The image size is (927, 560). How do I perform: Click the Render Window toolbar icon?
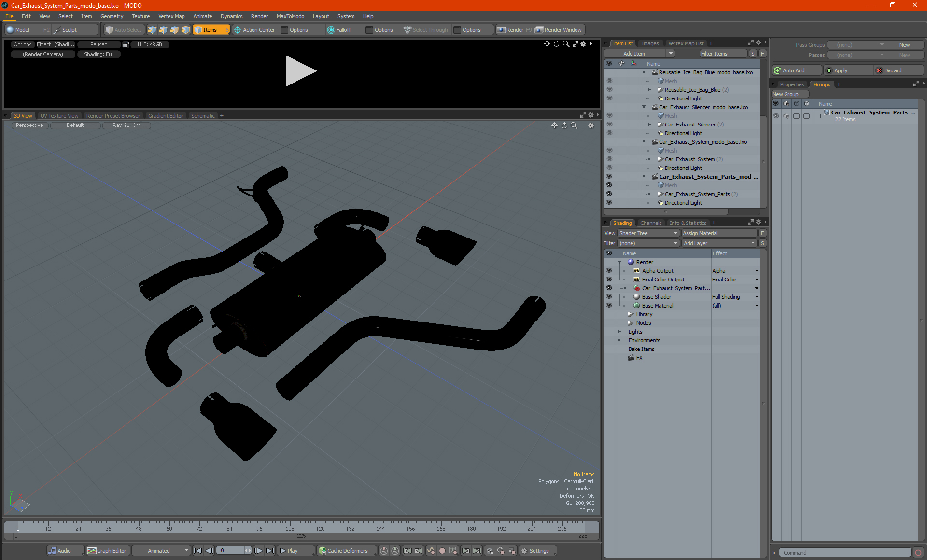(539, 30)
